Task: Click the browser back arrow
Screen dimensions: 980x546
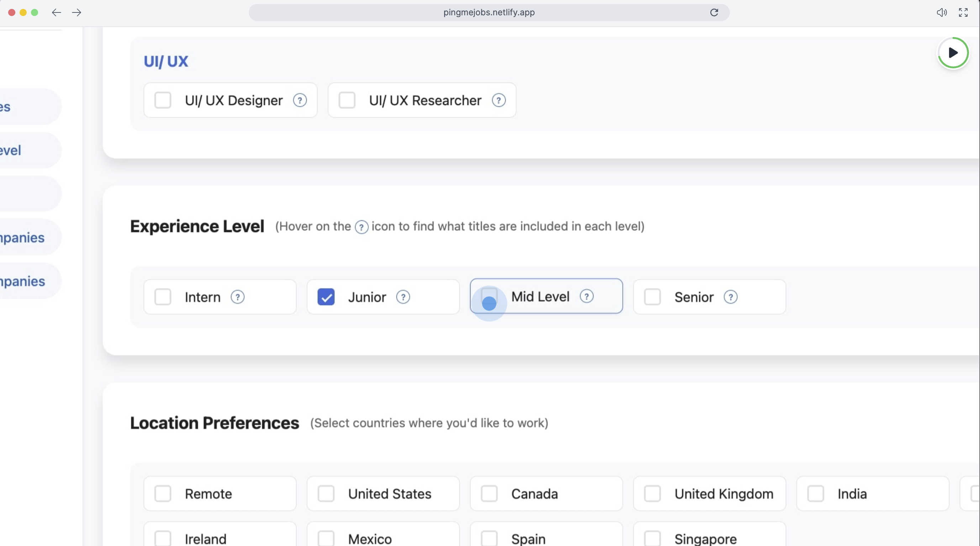Action: tap(56, 12)
